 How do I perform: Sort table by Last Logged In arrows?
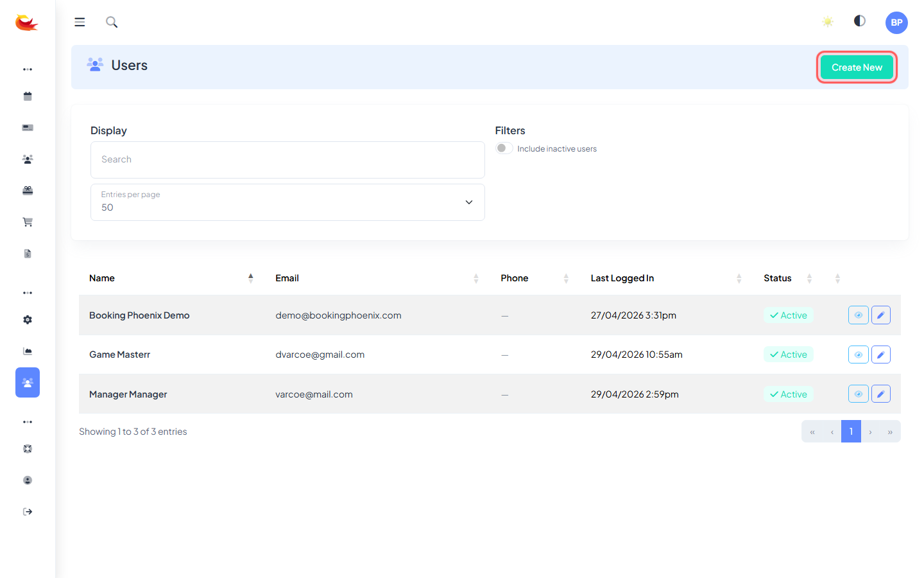pos(739,278)
